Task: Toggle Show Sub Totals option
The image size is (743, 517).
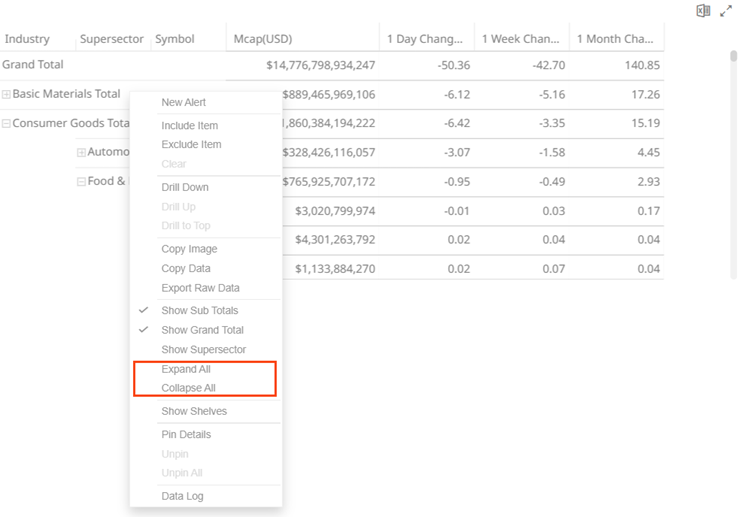Action: [x=199, y=311]
